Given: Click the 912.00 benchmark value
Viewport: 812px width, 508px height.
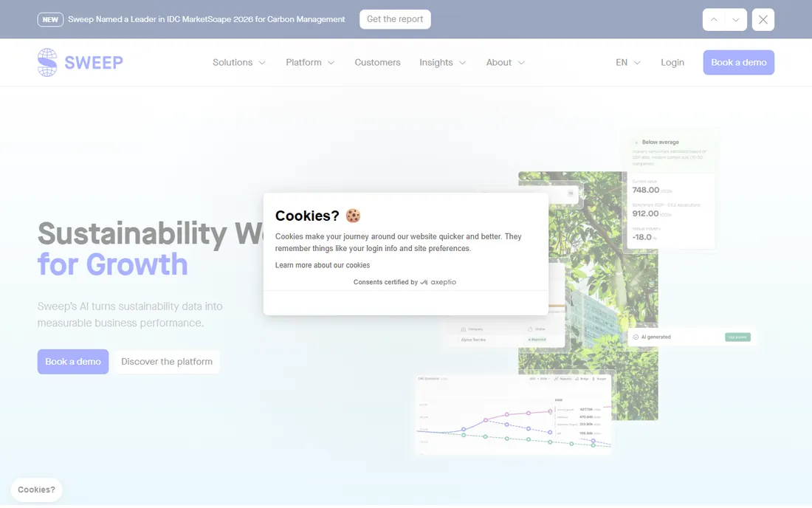Looking at the screenshot, I should (645, 213).
